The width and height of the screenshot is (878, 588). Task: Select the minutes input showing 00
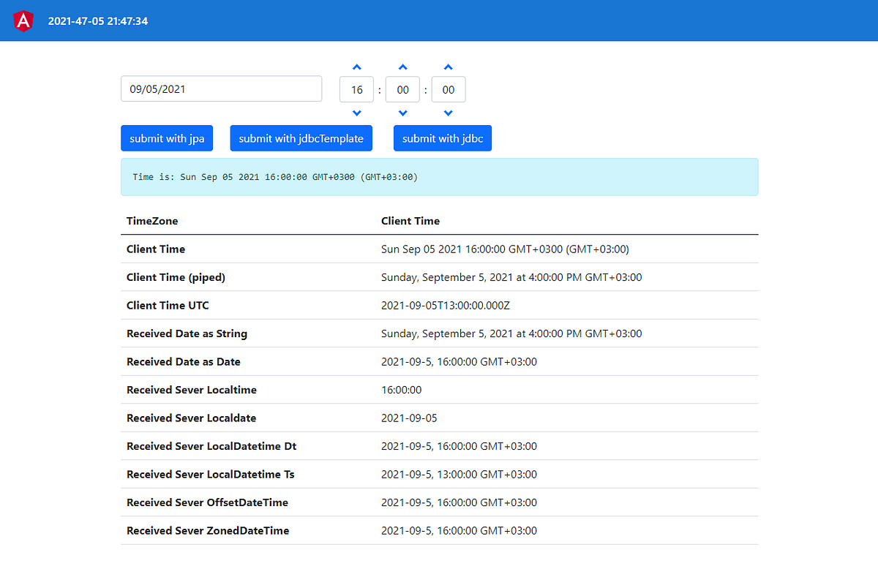(x=402, y=88)
